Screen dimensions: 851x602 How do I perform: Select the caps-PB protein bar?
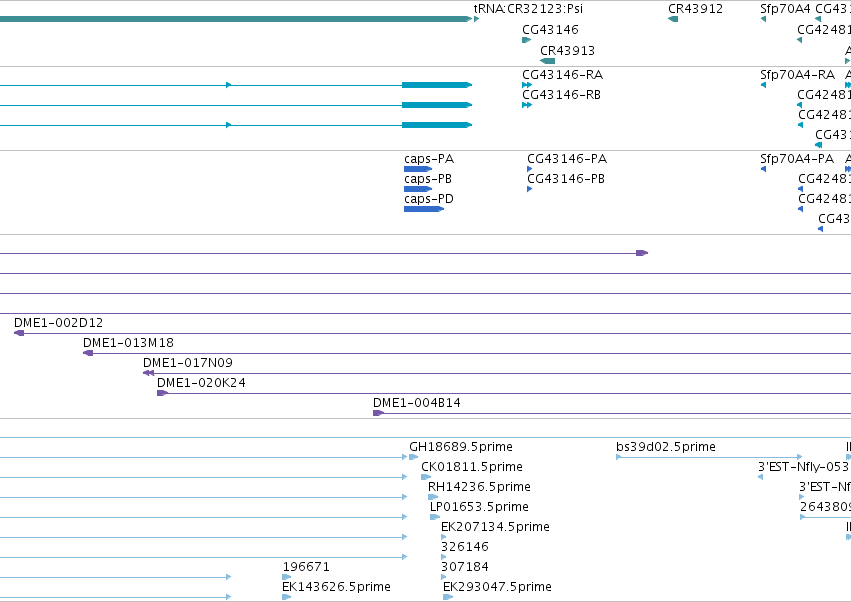pos(418,189)
